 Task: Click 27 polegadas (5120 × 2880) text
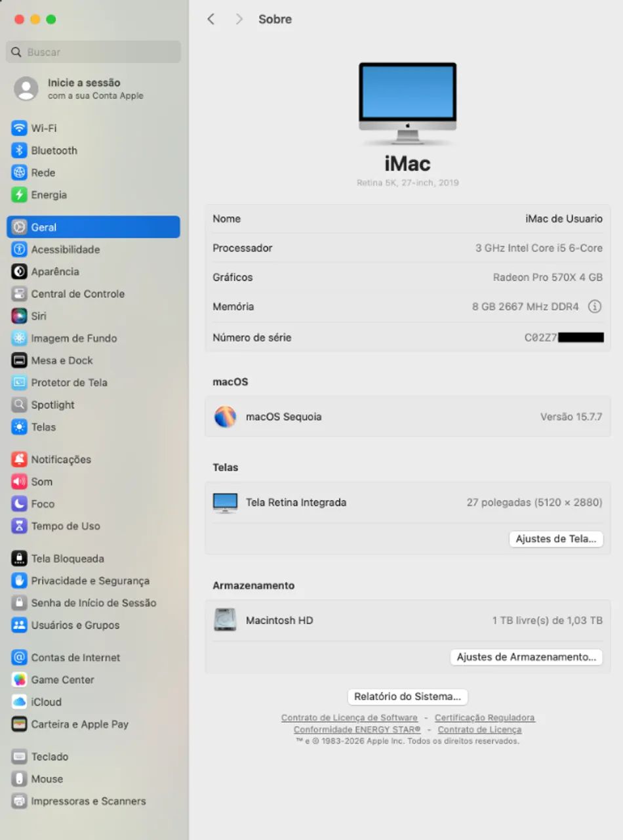(534, 503)
